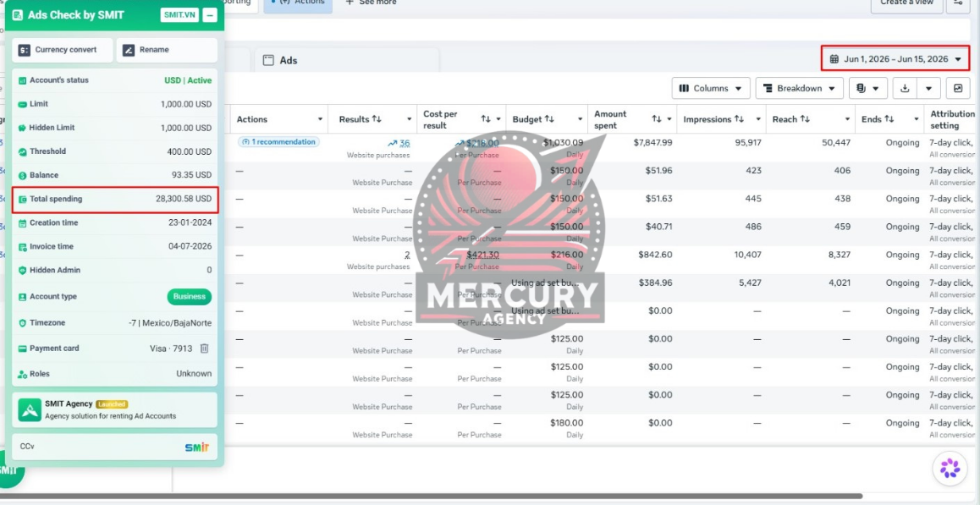Click the calendar icon in date range

(834, 58)
